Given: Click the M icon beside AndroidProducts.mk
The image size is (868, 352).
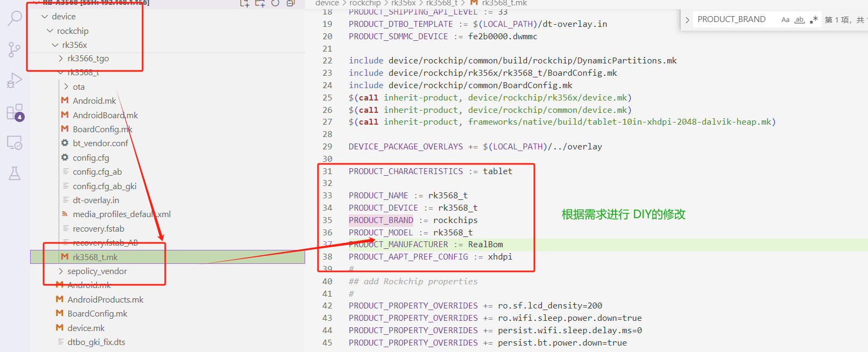Looking at the screenshot, I should [x=60, y=299].
